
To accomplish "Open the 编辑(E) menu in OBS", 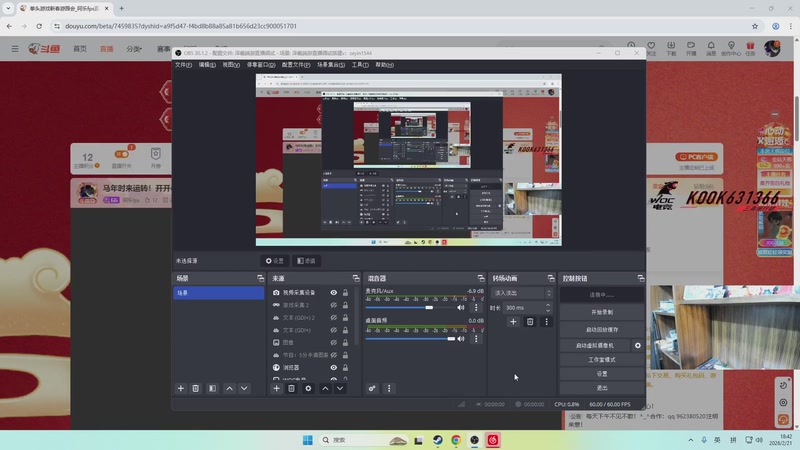I will [207, 65].
